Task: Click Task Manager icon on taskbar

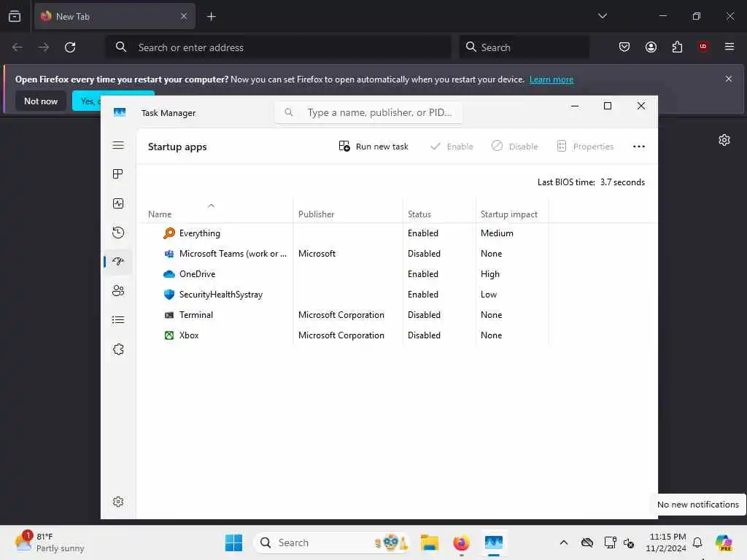Action: pos(494,542)
